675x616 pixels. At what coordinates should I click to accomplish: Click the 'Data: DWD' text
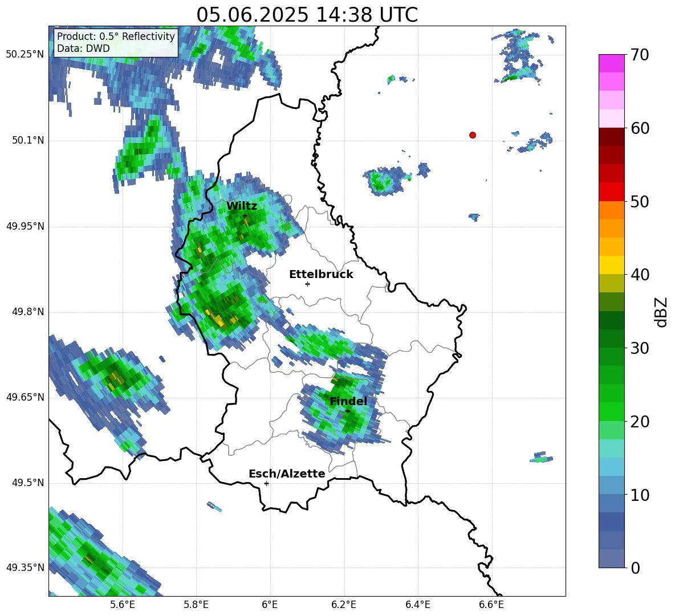pos(83,48)
